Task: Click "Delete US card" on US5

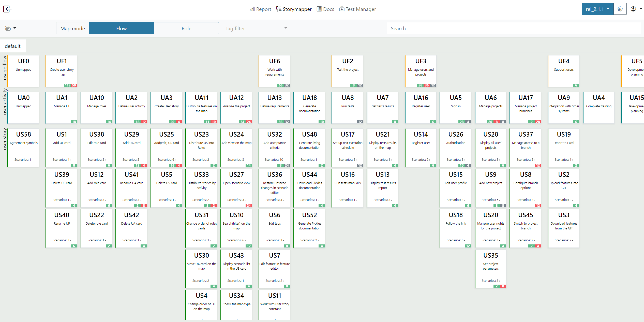Action: click(x=167, y=183)
